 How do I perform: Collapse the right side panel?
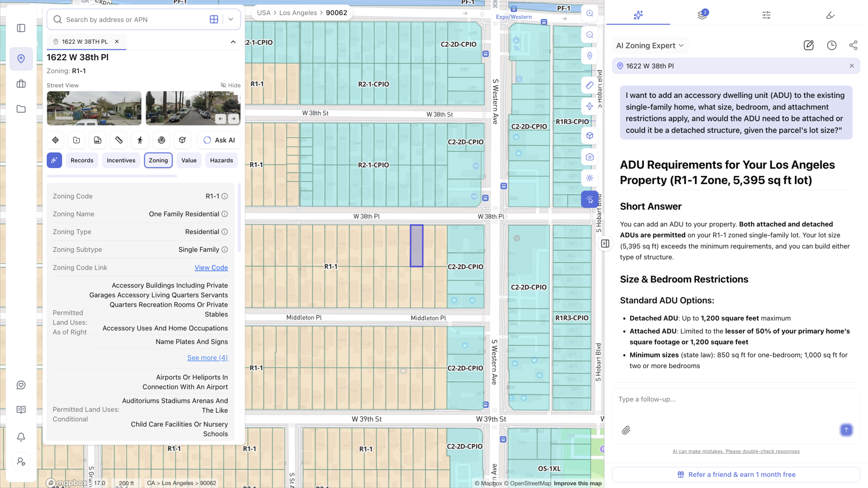[605, 243]
